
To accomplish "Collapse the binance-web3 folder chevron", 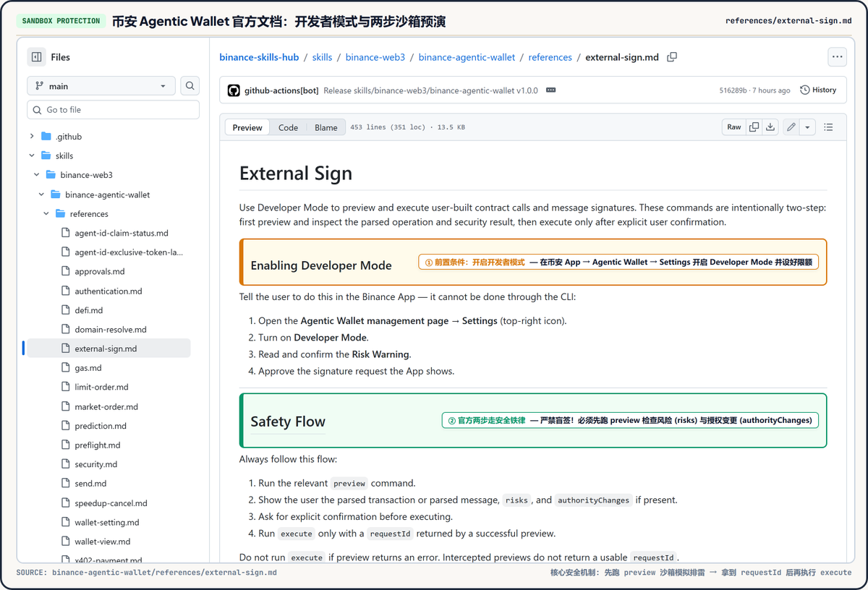I will click(x=37, y=175).
